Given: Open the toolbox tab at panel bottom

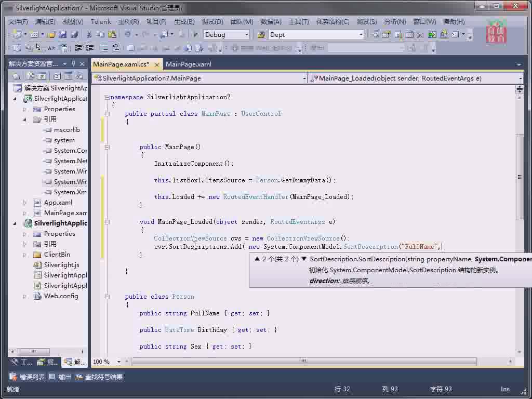Looking at the screenshot, I should tap(21, 362).
